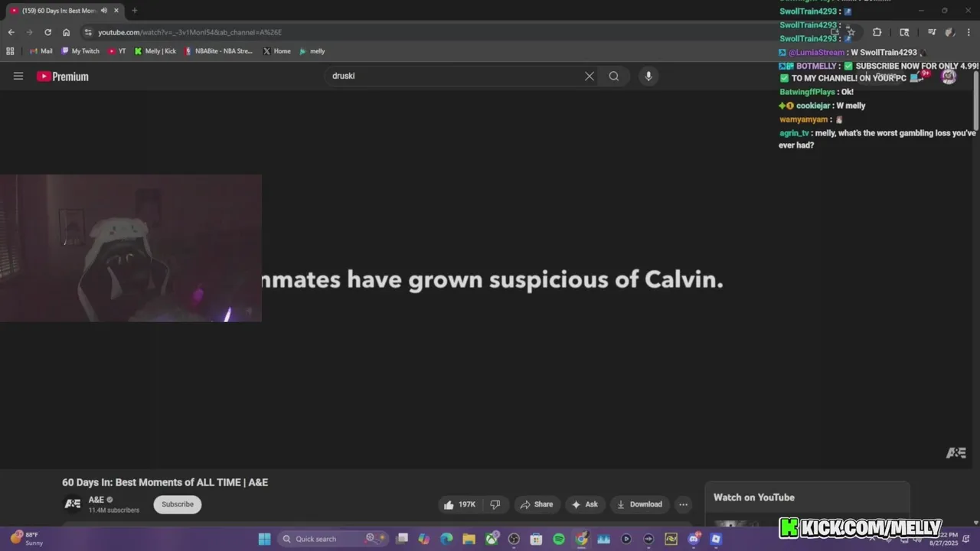The height and width of the screenshot is (551, 980).
Task: Dislike the video with thumbs down
Action: (x=495, y=504)
